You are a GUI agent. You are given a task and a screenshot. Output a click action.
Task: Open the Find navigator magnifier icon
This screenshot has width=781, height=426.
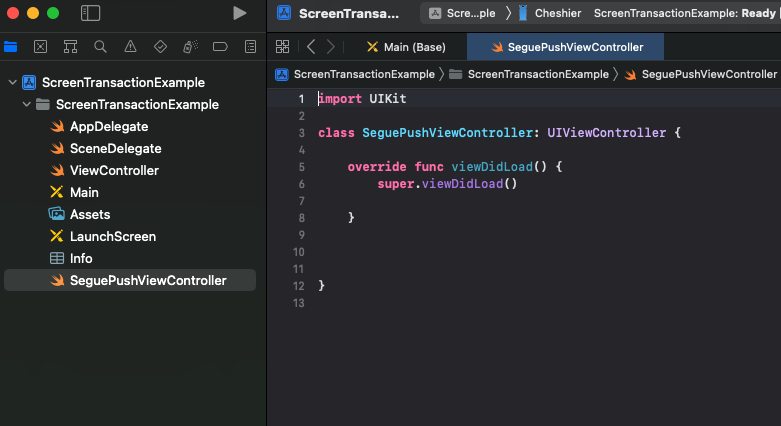coord(100,47)
